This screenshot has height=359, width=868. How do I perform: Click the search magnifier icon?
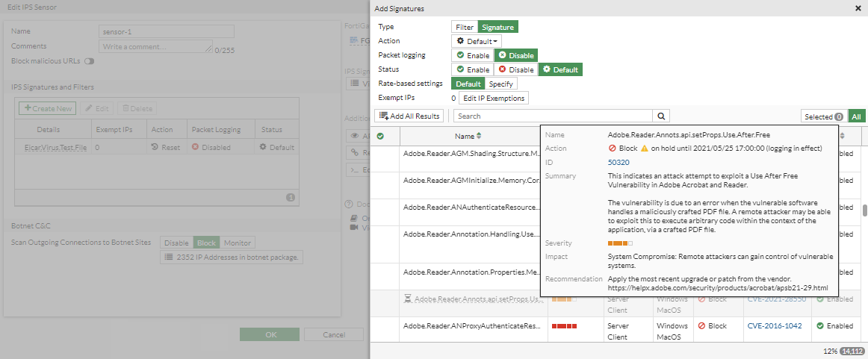pos(661,116)
